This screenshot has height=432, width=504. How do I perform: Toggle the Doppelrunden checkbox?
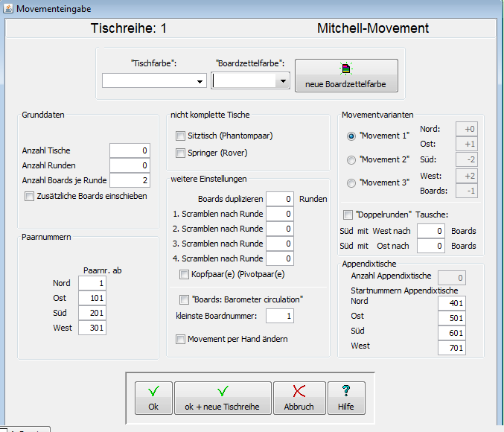tap(348, 215)
